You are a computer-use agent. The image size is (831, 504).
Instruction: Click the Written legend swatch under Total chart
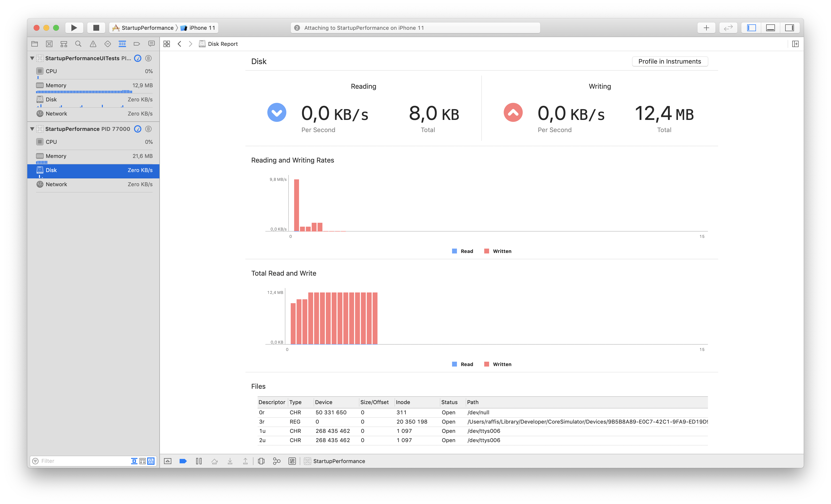click(487, 364)
